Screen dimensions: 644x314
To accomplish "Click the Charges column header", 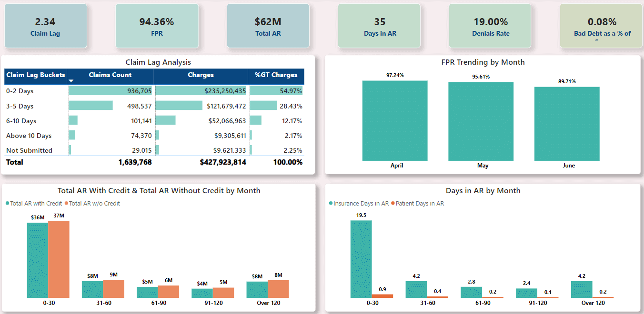I will point(201,75).
